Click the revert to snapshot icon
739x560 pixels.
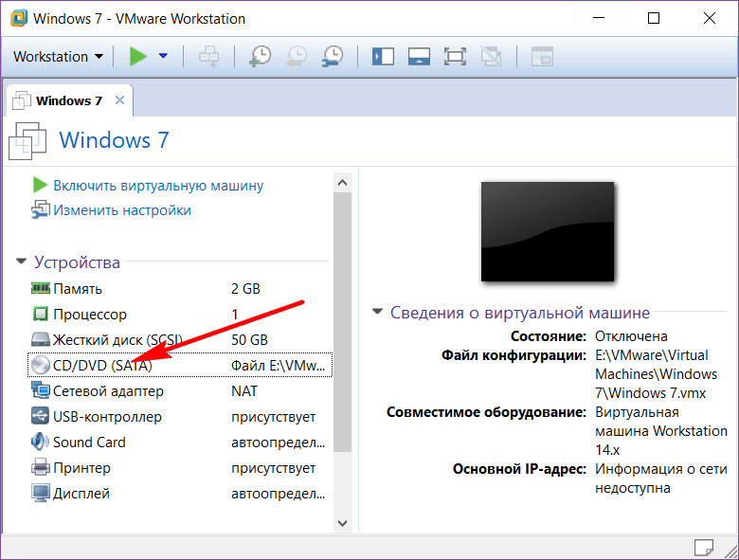coord(297,56)
